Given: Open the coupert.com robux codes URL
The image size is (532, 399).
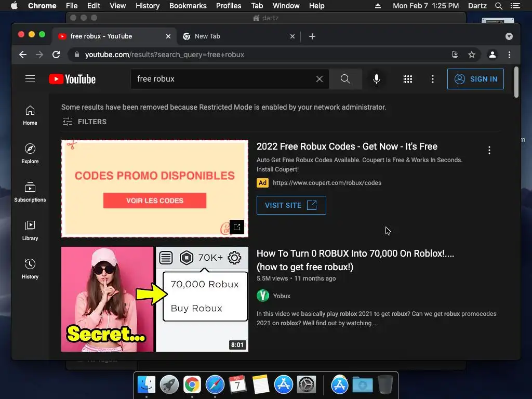Looking at the screenshot, I should pos(327,183).
